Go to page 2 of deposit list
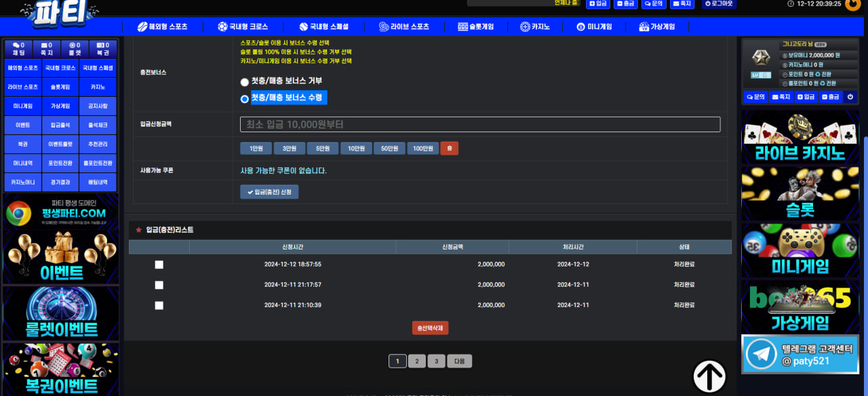 click(x=416, y=361)
